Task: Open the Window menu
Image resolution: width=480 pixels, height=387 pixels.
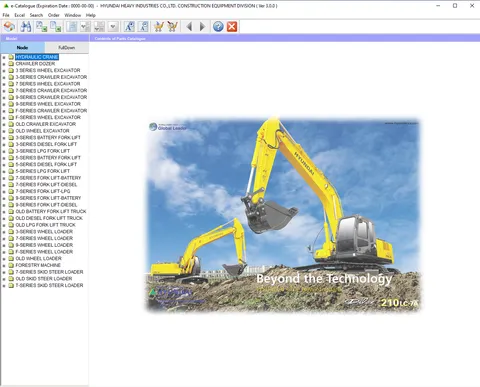Action: [x=73, y=15]
